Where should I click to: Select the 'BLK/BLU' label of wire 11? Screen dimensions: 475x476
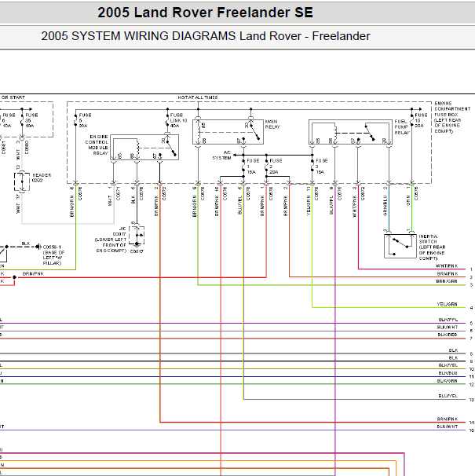pyautogui.click(x=448, y=373)
